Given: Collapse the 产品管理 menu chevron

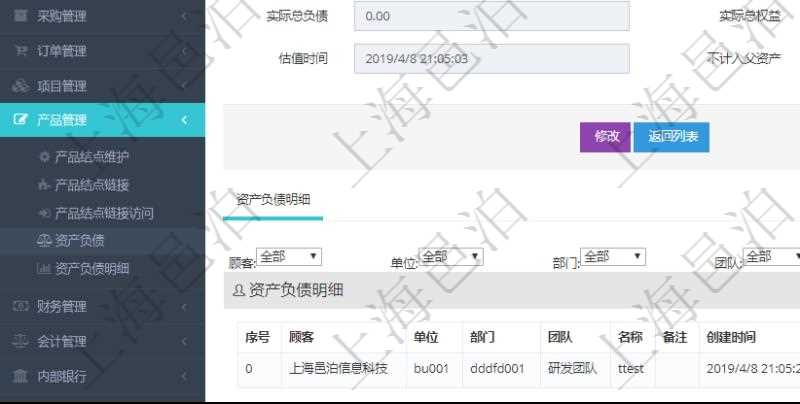Looking at the screenshot, I should click(x=184, y=120).
